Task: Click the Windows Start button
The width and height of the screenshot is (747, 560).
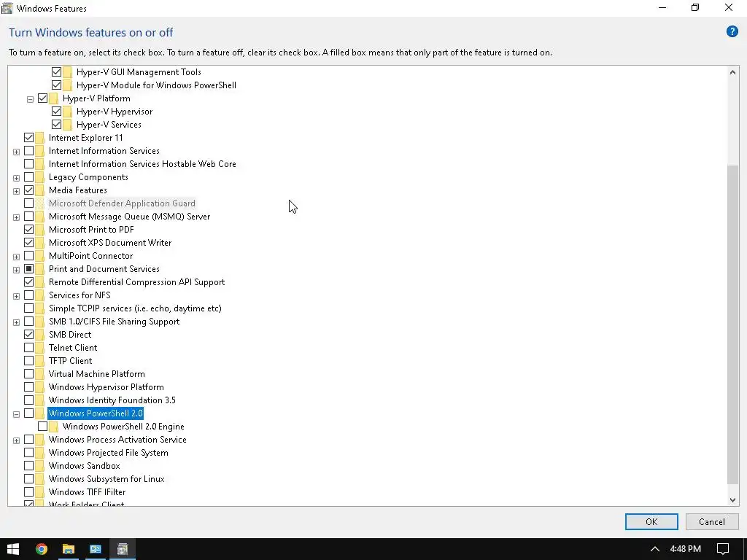Action: click(x=13, y=549)
